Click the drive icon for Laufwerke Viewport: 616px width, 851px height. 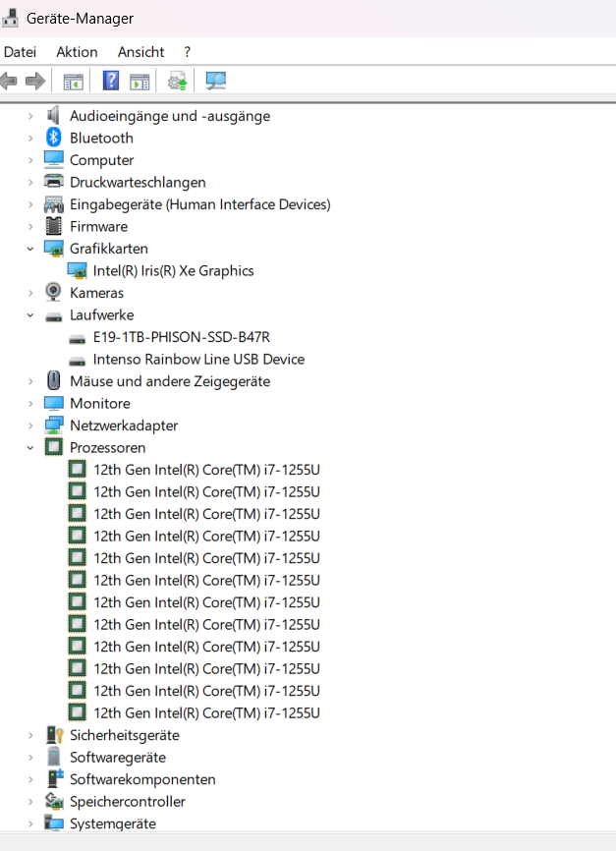[54, 317]
